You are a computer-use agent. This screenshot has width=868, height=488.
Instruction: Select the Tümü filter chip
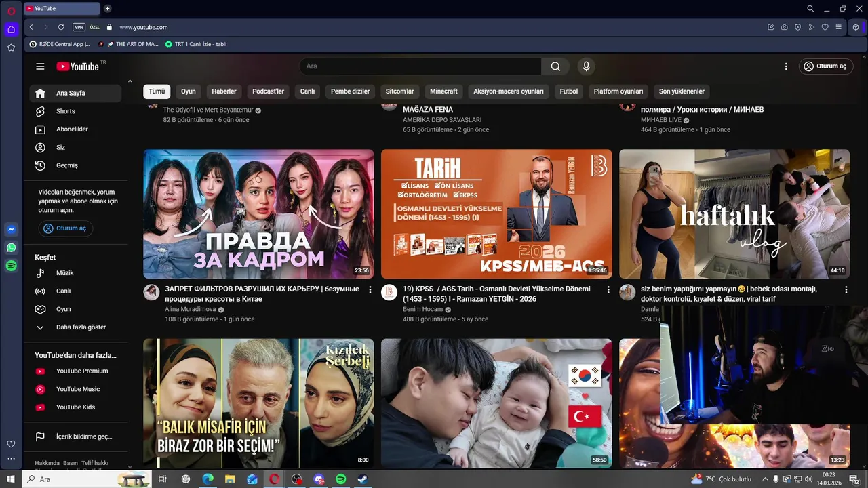[157, 91]
